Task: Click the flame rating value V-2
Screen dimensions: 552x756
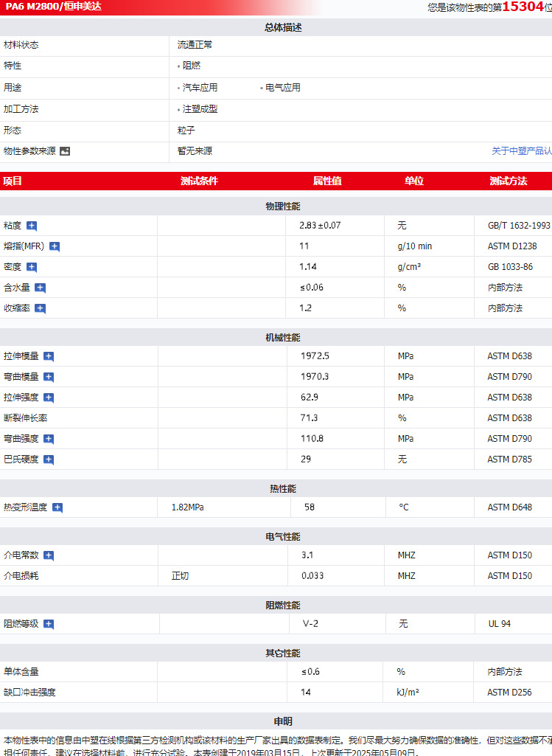Action: point(310,624)
